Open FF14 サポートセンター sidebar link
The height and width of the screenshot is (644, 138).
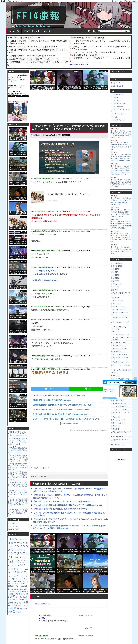coord(119,114)
